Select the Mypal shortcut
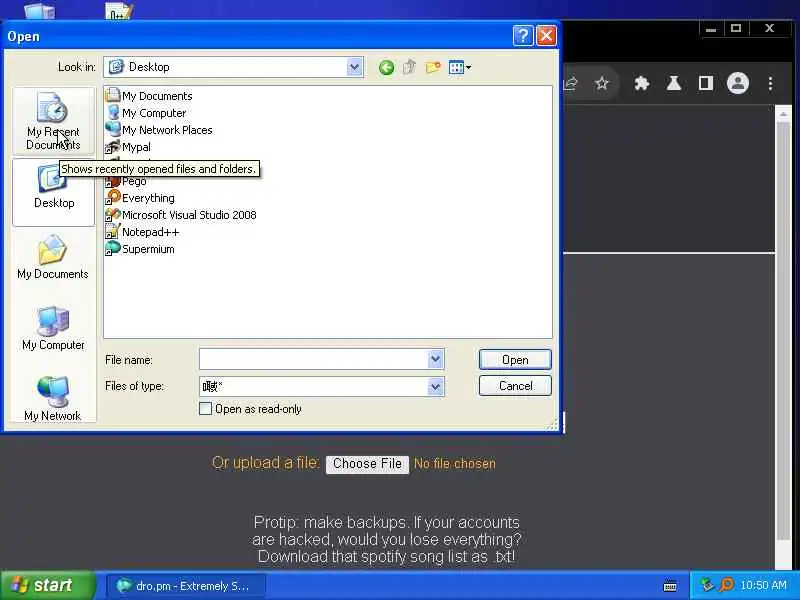The image size is (800, 600). (x=128, y=147)
